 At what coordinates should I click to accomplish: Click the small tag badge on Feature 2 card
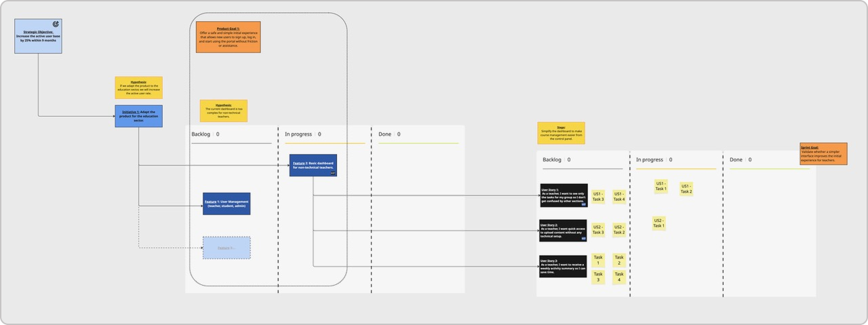click(333, 173)
